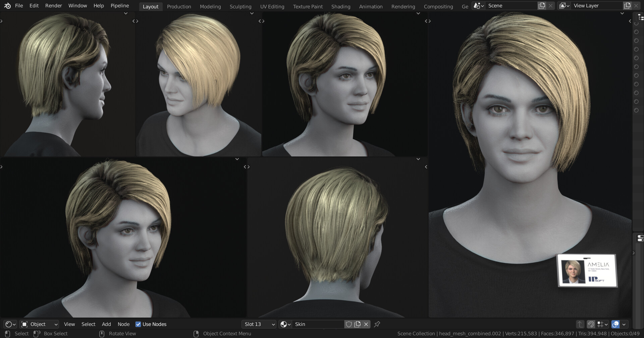Switch to the Texture Paint workspace tab
The width and height of the screenshot is (644, 338).
(x=308, y=6)
